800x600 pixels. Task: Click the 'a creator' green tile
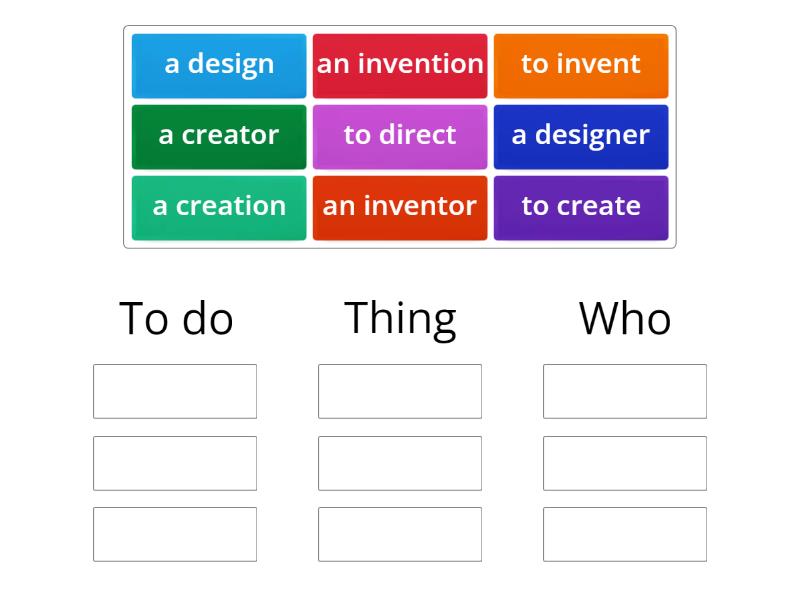pos(219,136)
